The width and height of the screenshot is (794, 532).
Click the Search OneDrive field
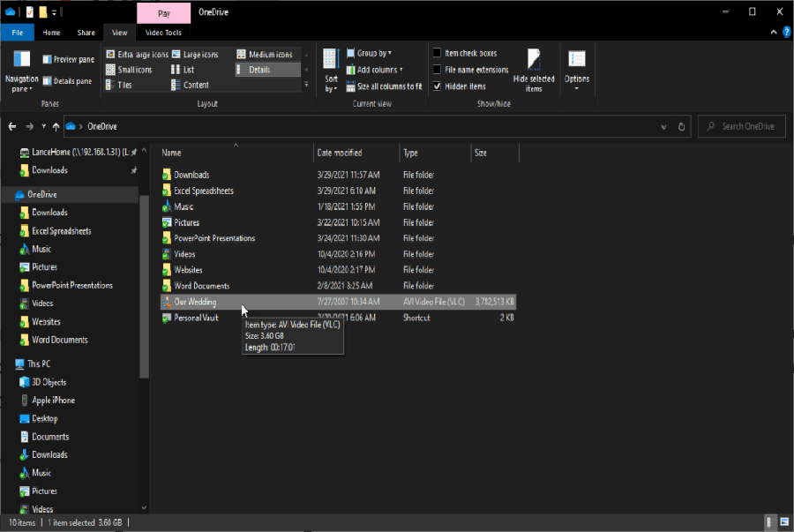(x=742, y=126)
